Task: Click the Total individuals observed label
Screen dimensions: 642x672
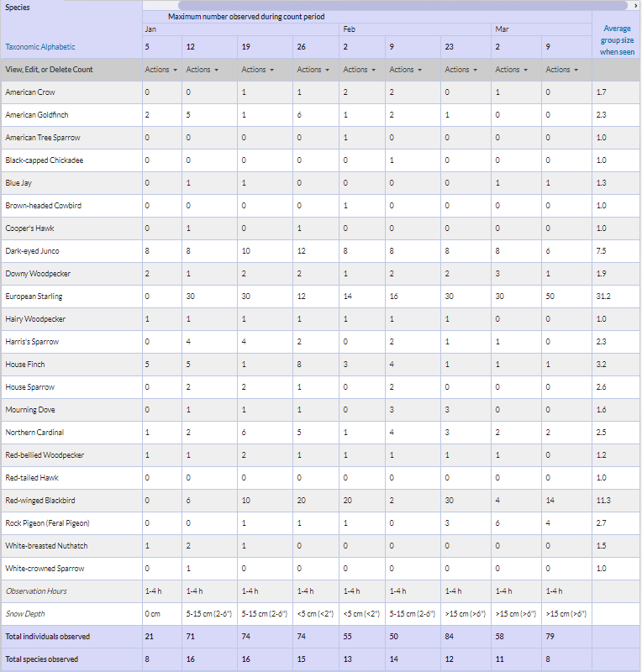Action: (48, 637)
